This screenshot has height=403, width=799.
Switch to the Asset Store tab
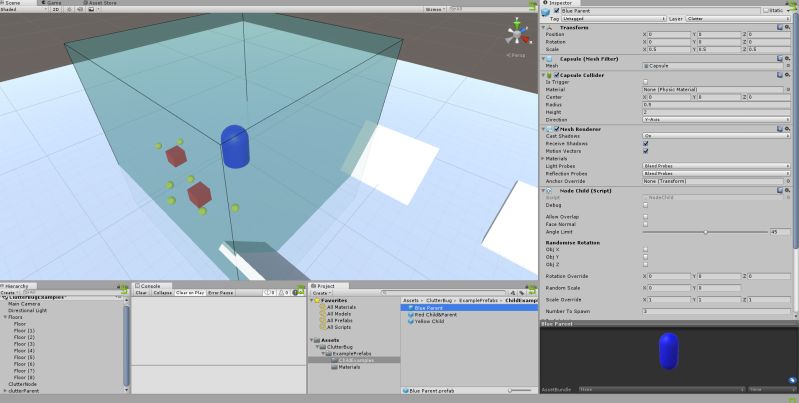pyautogui.click(x=99, y=3)
